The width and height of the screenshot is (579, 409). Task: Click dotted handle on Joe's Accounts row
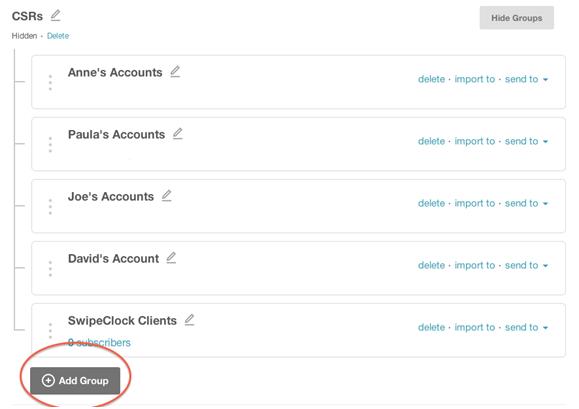pos(50,206)
